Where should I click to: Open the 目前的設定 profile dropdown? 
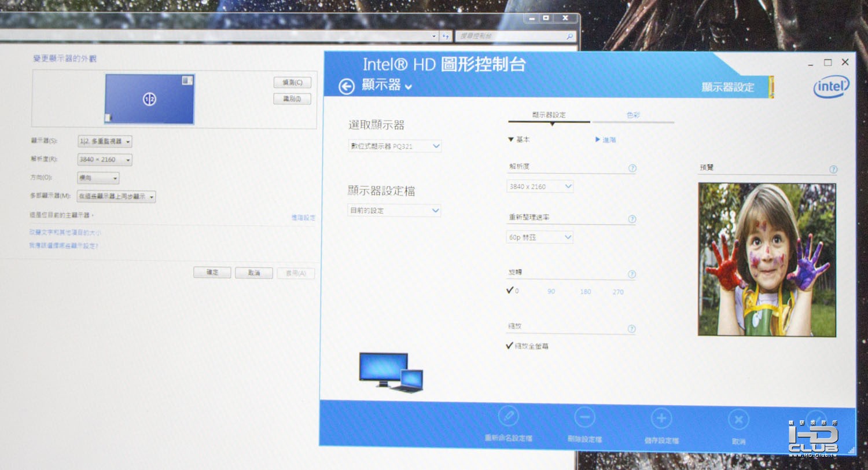tap(394, 211)
